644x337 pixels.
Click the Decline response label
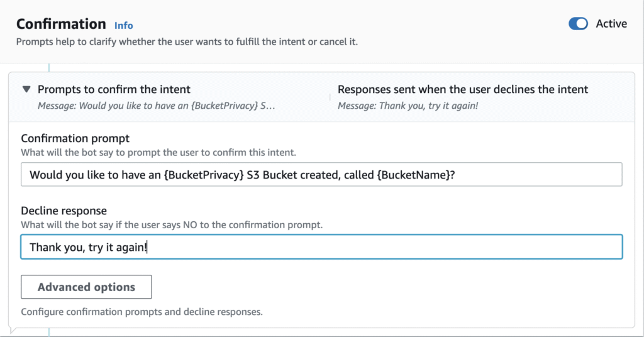[x=64, y=211]
